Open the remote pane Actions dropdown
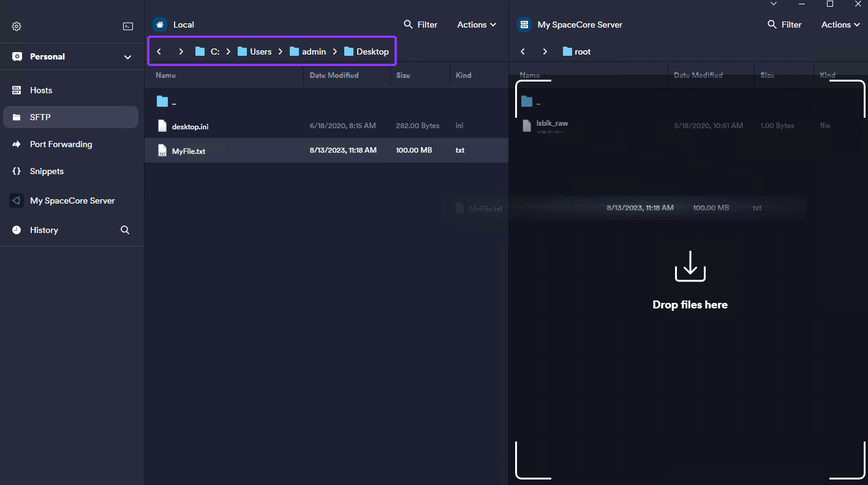 tap(840, 25)
